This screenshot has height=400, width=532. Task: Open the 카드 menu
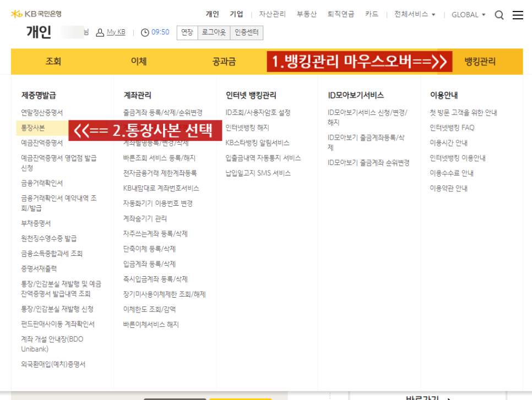[372, 14]
